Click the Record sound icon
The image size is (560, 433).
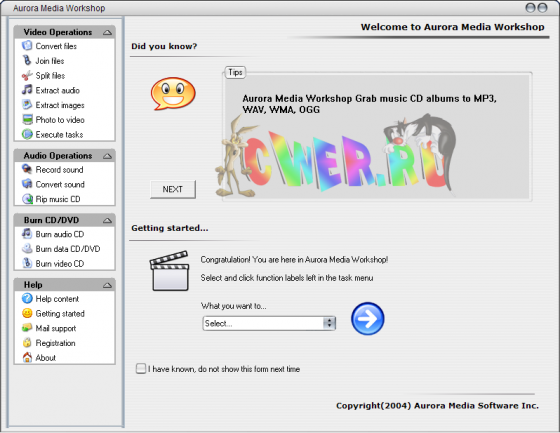(27, 169)
